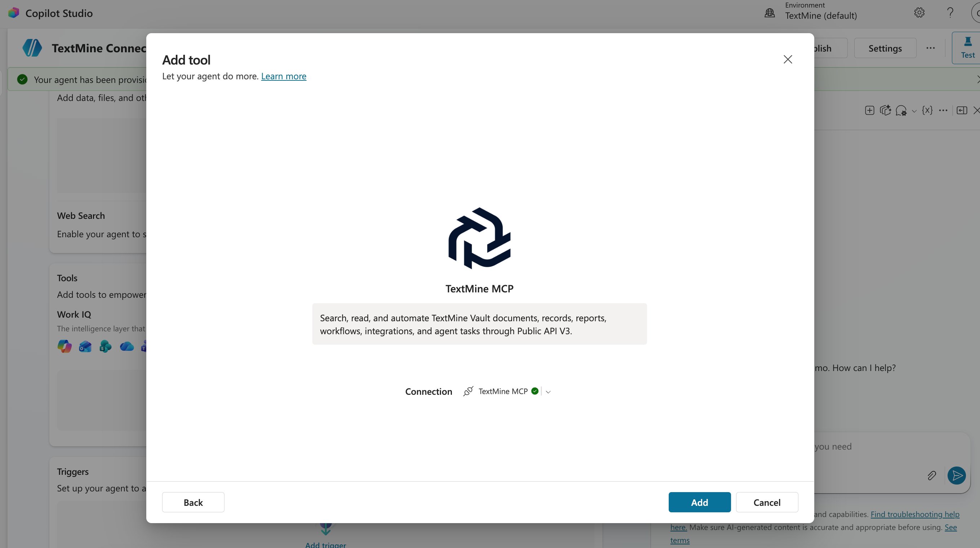Click the Outlook Work IQ icon
This screenshot has width=980, height=548.
tap(85, 346)
